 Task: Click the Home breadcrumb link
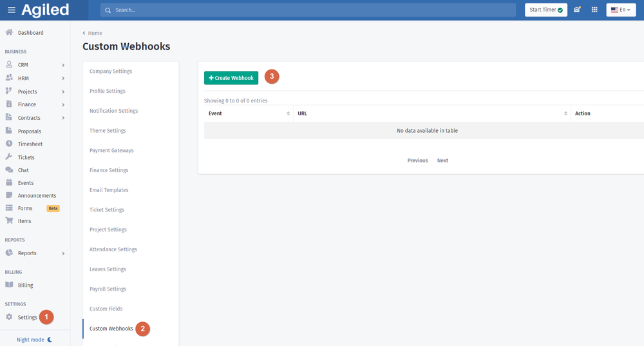coord(95,33)
